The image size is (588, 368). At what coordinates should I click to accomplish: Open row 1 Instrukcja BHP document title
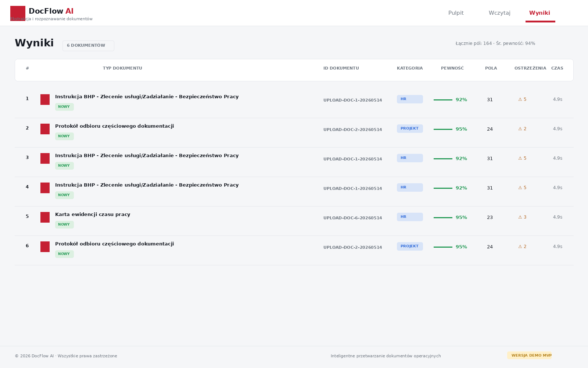147,97
